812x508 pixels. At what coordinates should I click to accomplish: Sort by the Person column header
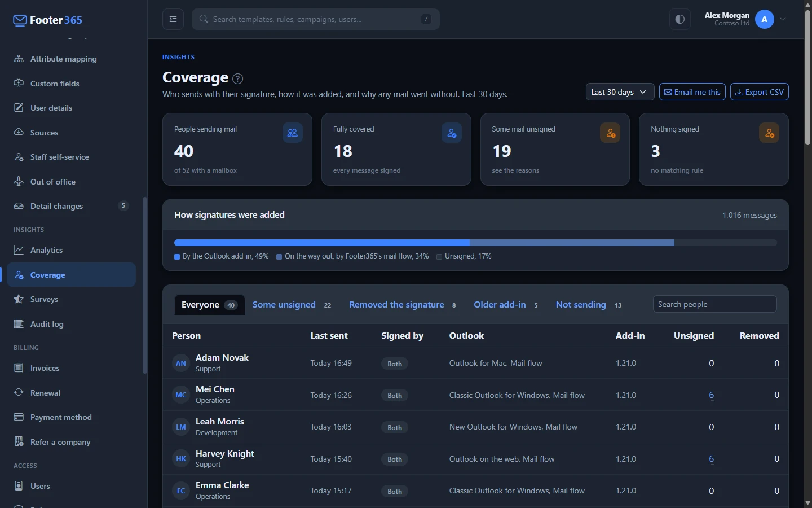coord(186,335)
